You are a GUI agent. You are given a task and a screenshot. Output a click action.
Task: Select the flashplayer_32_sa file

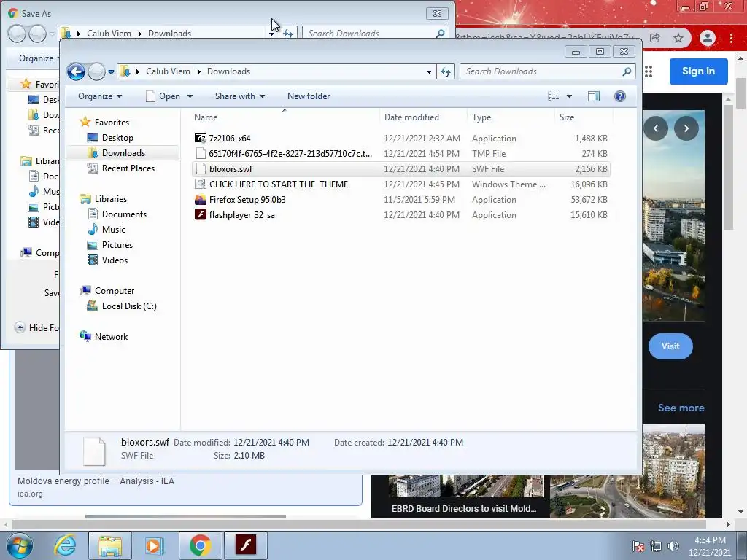click(401, 215)
